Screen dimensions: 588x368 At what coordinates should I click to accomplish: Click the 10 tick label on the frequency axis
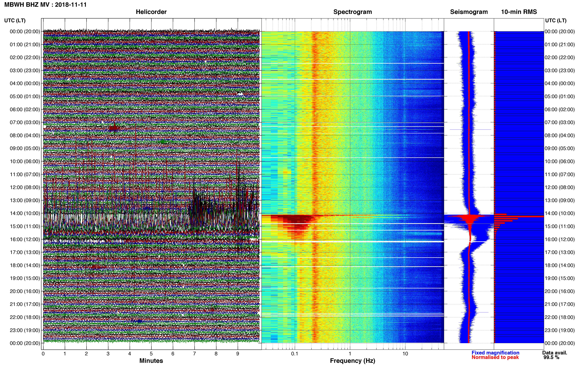tap(405, 354)
